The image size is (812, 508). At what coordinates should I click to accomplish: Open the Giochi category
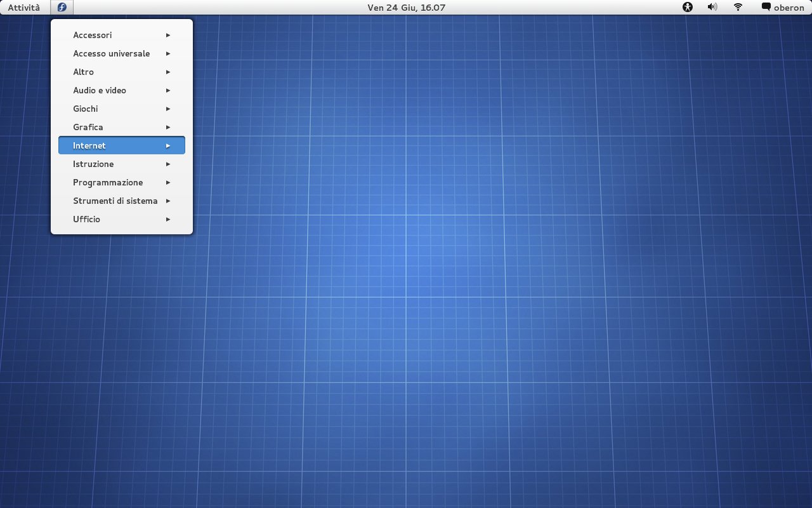coord(122,109)
